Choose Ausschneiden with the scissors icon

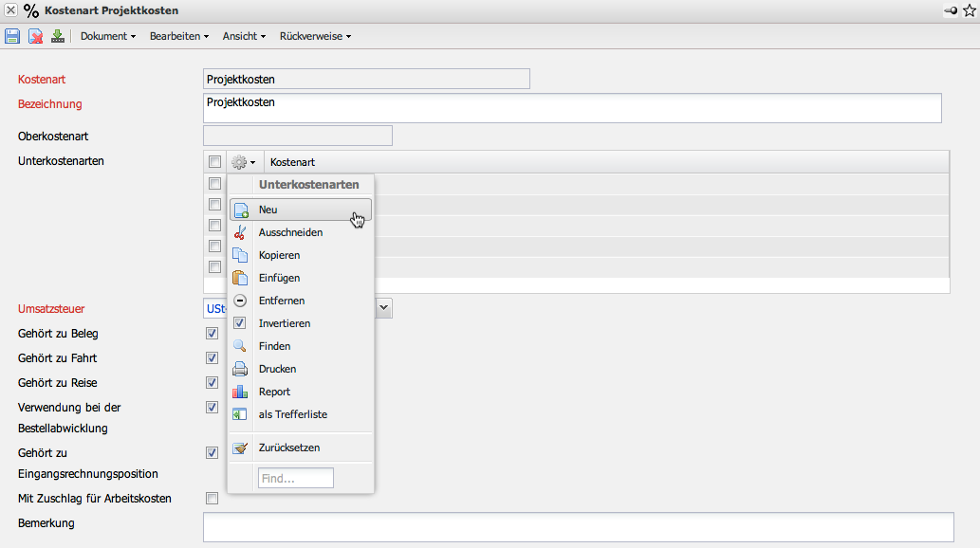290,232
